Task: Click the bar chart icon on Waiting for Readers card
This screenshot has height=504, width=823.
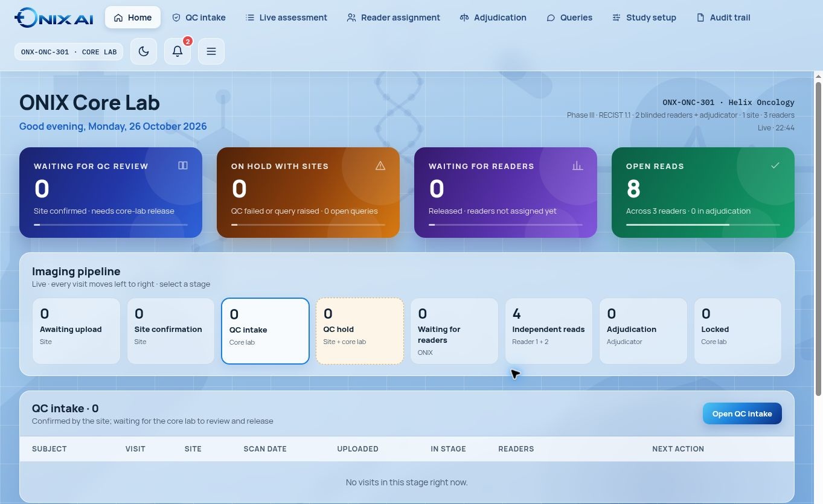Action: tap(578, 165)
